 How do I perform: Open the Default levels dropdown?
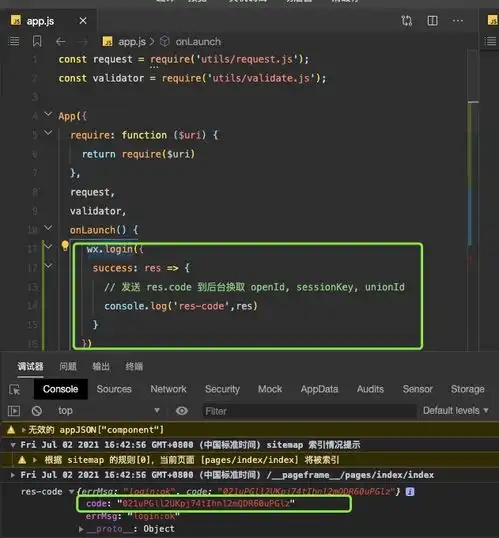tap(455, 411)
